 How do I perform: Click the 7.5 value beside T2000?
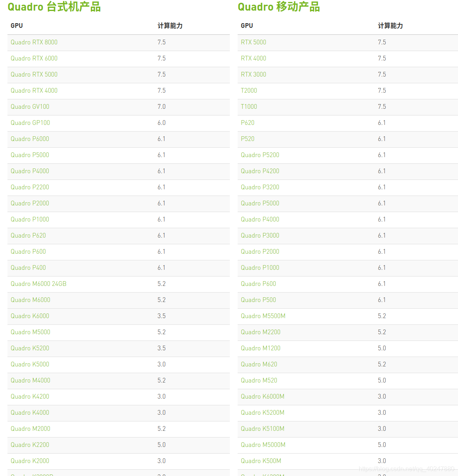382,91
